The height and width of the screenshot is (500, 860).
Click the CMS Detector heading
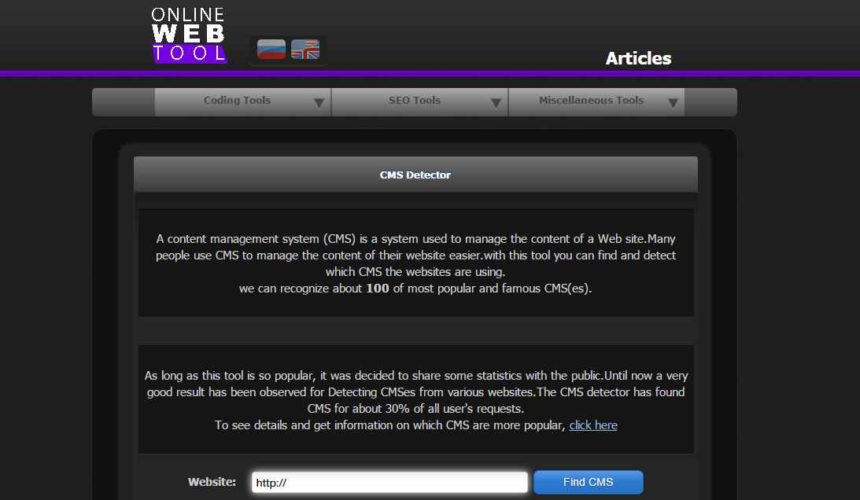[x=415, y=175]
